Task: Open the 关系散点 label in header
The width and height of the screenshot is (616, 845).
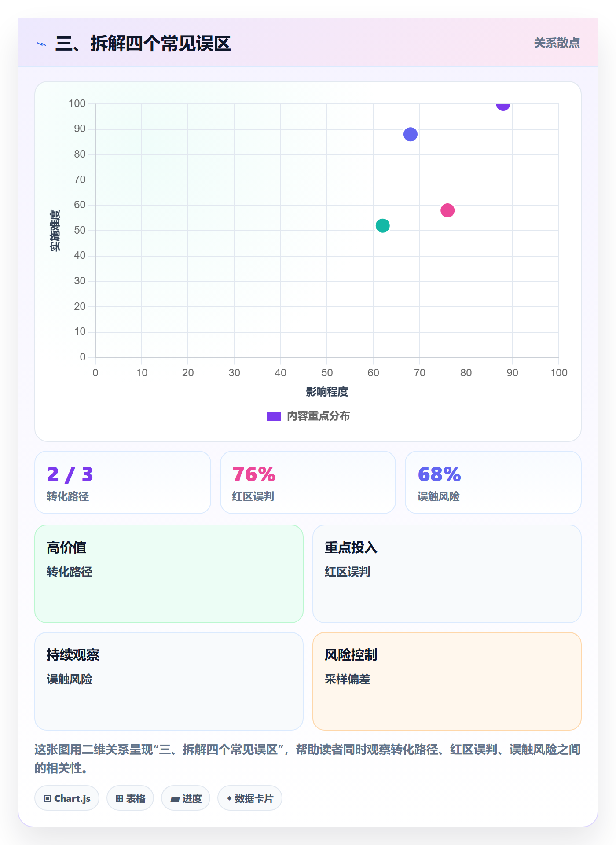Action: (557, 43)
